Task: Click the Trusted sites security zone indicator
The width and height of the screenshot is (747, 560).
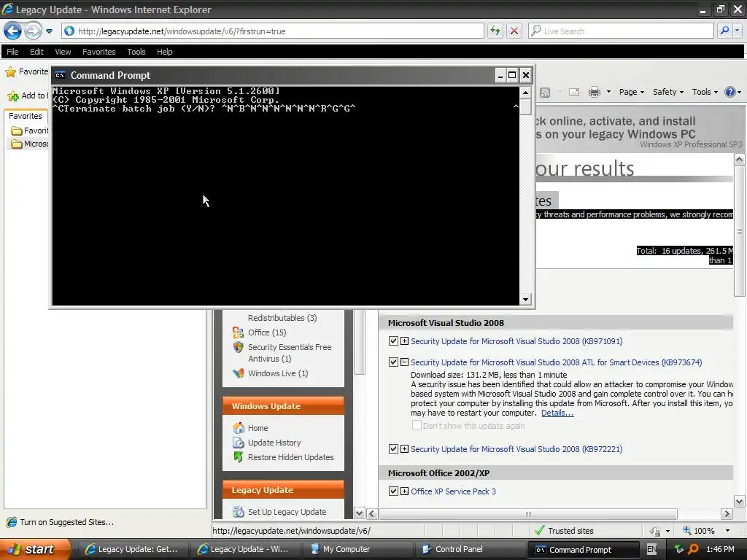Action: tap(565, 531)
